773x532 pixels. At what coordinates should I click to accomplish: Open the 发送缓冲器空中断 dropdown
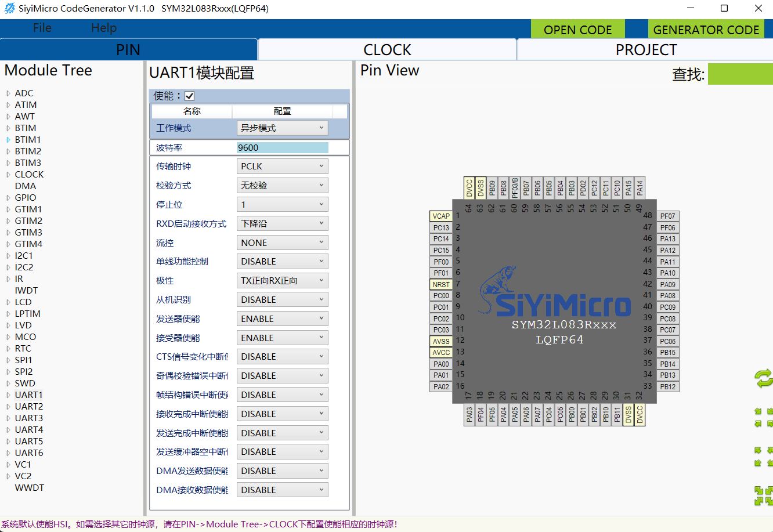tap(283, 451)
